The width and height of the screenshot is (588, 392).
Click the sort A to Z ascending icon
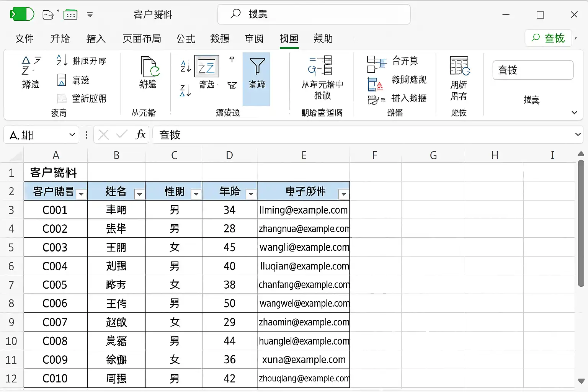[x=185, y=66]
